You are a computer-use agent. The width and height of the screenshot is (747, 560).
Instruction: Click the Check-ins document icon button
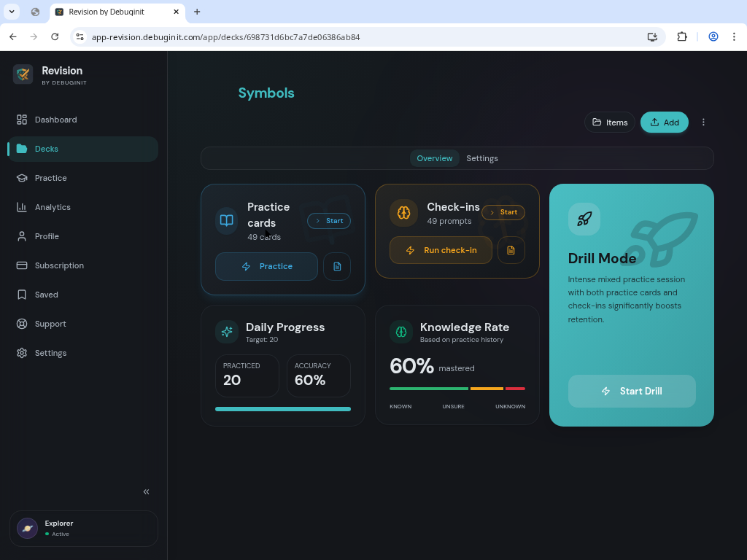point(511,250)
